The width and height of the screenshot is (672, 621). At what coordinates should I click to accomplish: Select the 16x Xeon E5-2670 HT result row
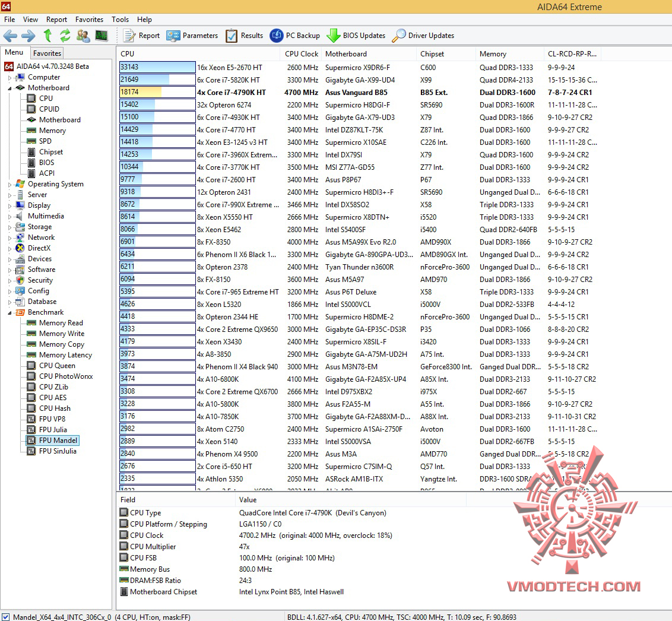[359, 67]
